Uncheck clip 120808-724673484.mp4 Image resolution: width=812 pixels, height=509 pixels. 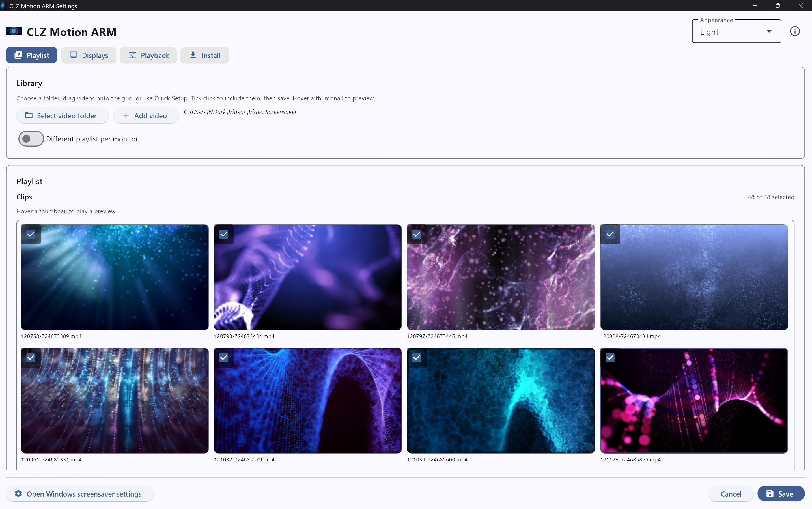pyautogui.click(x=610, y=234)
